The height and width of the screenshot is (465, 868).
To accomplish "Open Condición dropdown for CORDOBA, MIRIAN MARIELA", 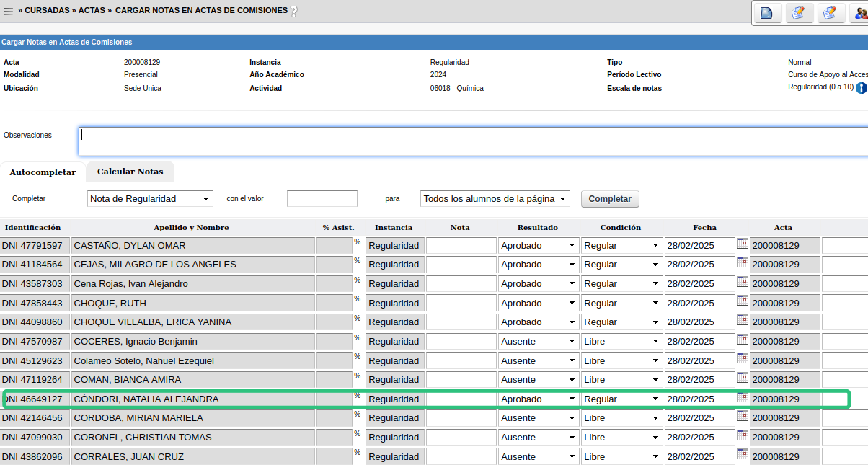I will pyautogui.click(x=621, y=418).
